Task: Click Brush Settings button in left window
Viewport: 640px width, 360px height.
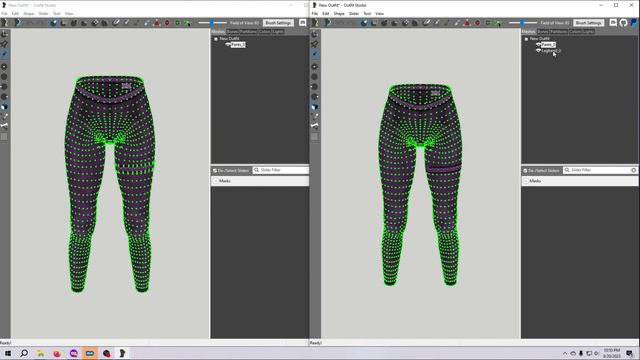Action: 278,23
